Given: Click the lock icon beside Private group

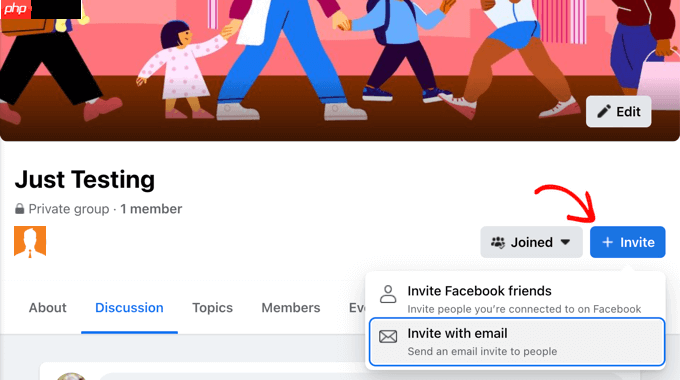Looking at the screenshot, I should [20, 209].
